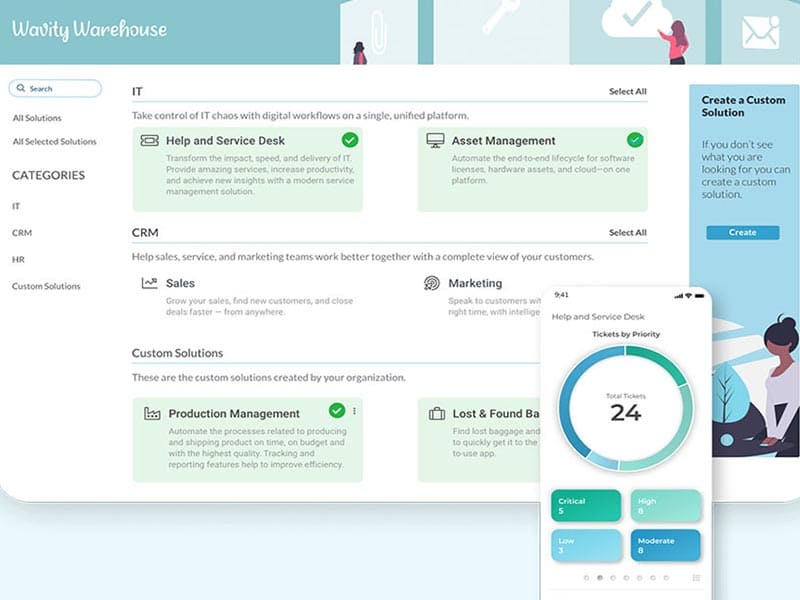Click the list view icon on phone
The height and width of the screenshot is (600, 800).
(x=696, y=578)
